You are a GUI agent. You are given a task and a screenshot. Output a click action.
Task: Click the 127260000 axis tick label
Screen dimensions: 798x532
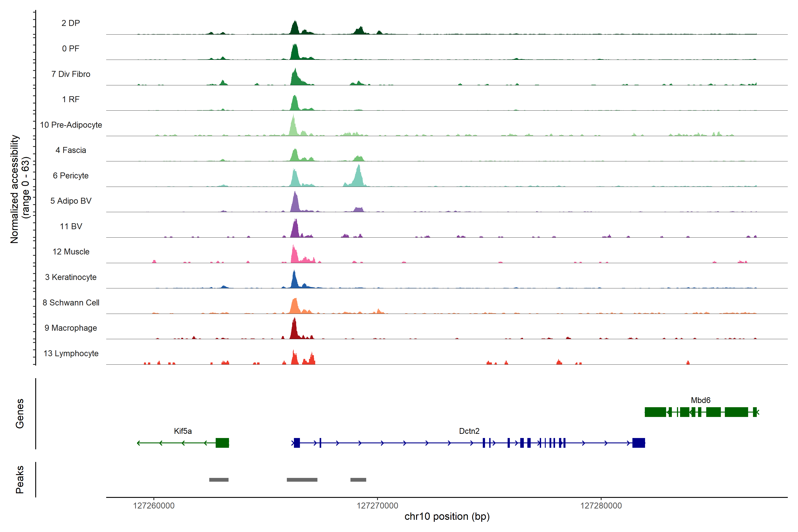(x=154, y=506)
